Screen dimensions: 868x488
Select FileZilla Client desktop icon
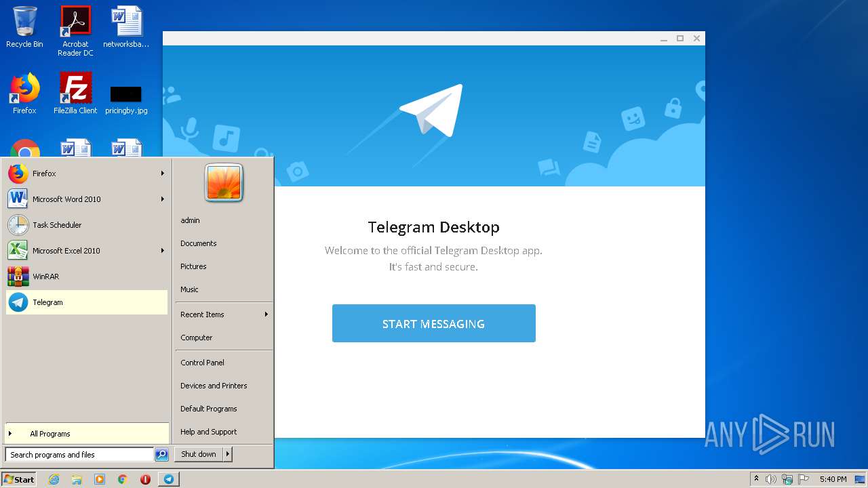[x=75, y=94]
